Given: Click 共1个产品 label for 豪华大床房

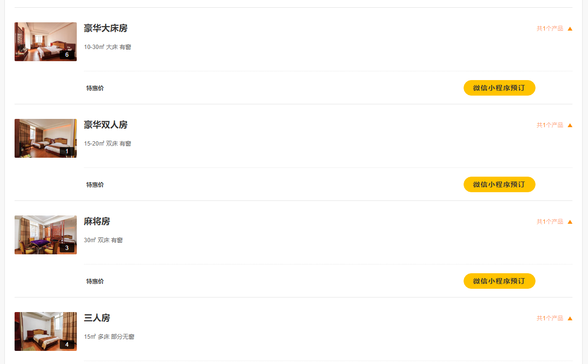Looking at the screenshot, I should [x=550, y=29].
